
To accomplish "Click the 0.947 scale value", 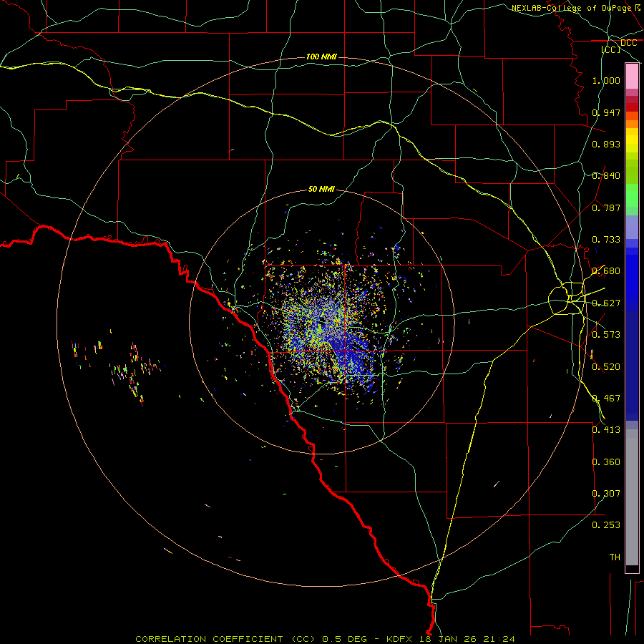I will pos(606,112).
